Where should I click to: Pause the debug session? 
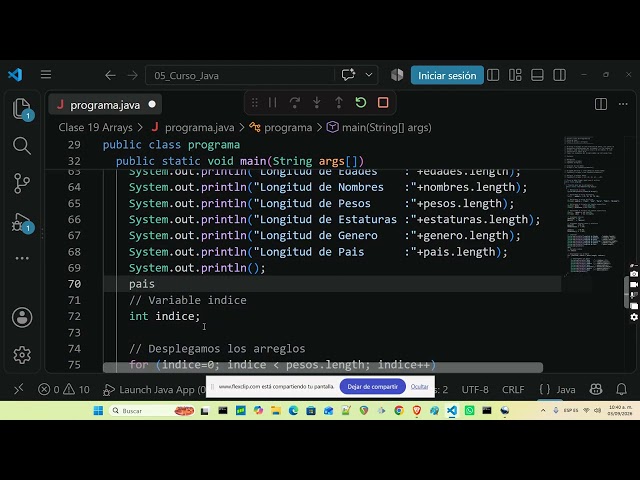(x=273, y=102)
